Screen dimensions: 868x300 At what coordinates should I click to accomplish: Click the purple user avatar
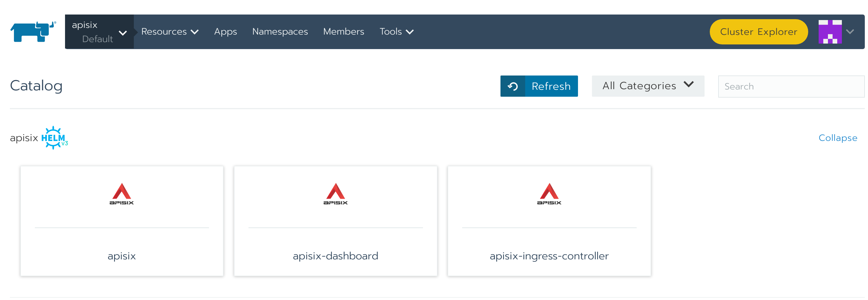[x=830, y=32]
